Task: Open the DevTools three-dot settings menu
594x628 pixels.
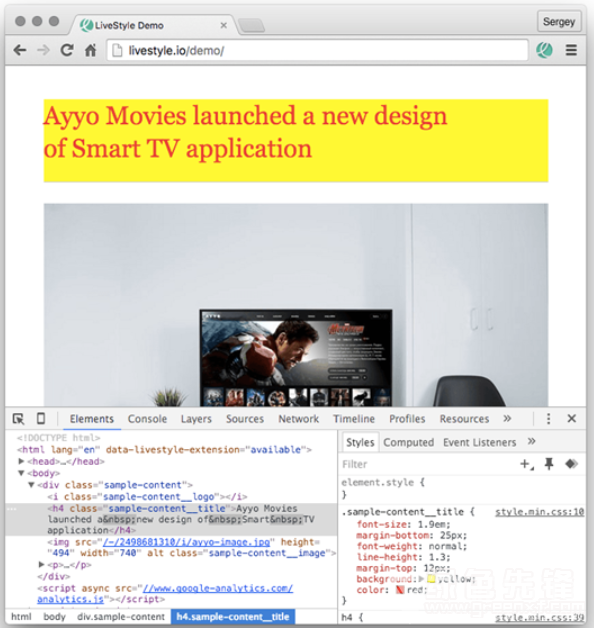Action: 548,419
